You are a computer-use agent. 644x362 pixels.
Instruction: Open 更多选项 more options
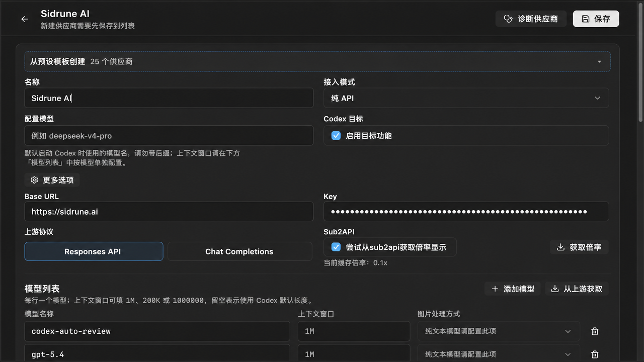tap(52, 180)
